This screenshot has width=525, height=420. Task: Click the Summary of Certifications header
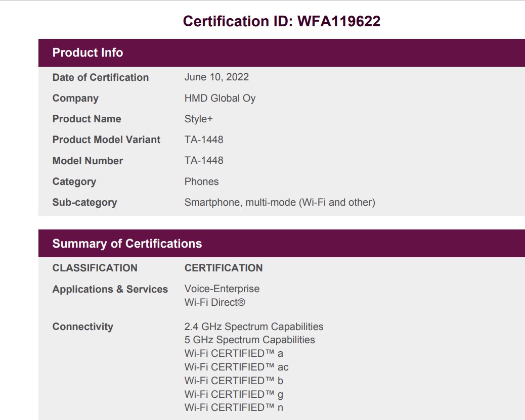click(127, 244)
